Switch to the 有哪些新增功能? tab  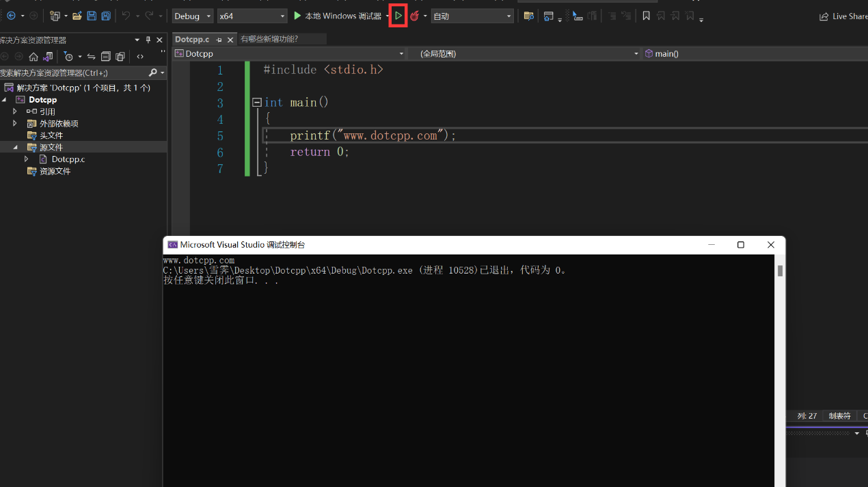[x=269, y=39]
